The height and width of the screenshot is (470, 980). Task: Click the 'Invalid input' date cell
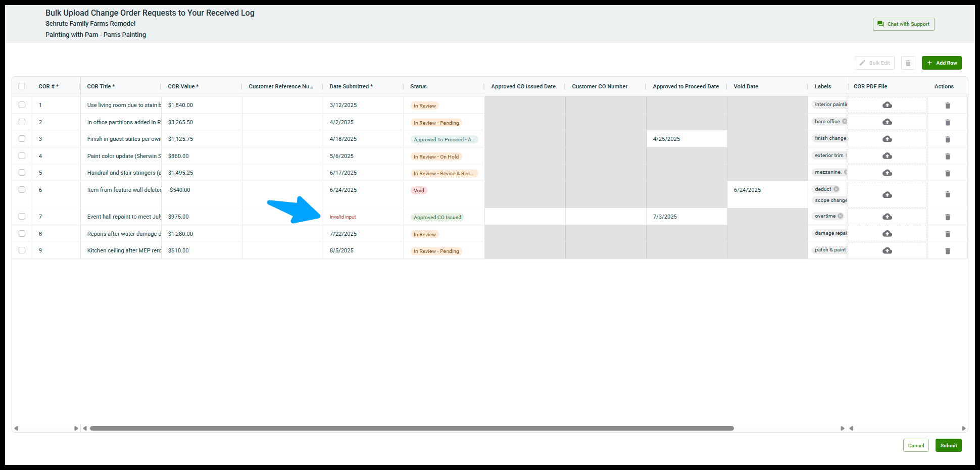tap(343, 217)
